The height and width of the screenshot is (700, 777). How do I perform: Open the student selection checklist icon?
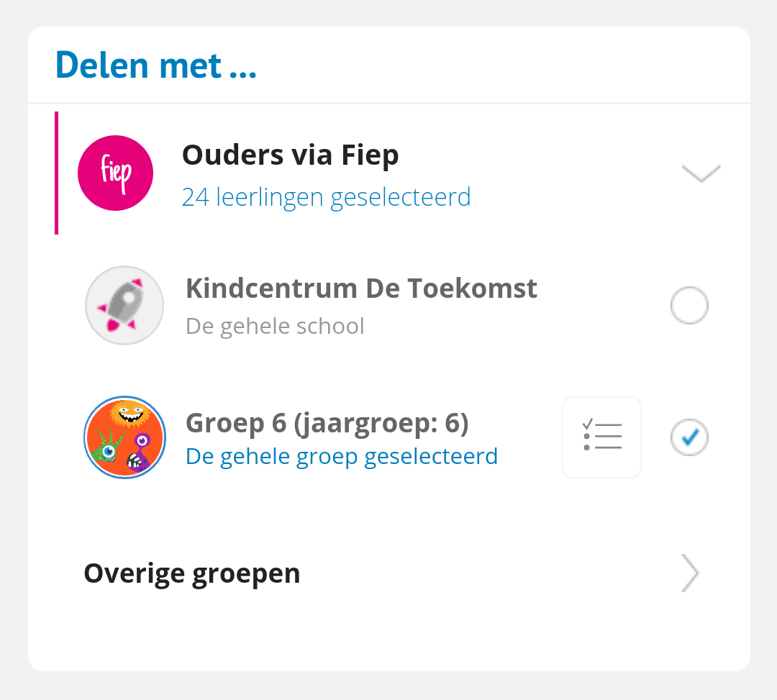point(601,437)
